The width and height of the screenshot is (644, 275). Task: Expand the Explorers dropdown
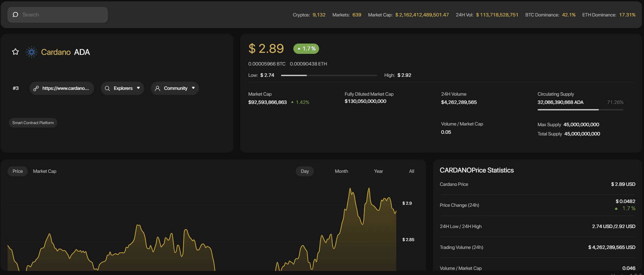coord(122,88)
